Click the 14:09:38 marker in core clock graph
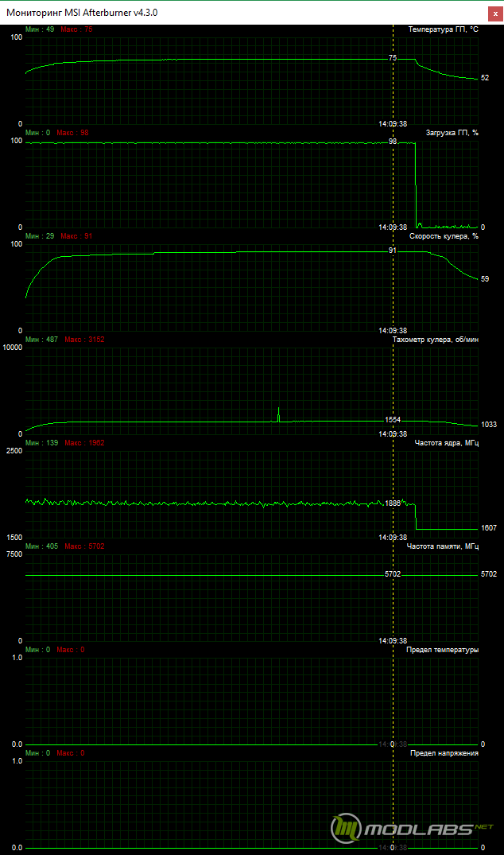The width and height of the screenshot is (504, 855). pyautogui.click(x=392, y=538)
